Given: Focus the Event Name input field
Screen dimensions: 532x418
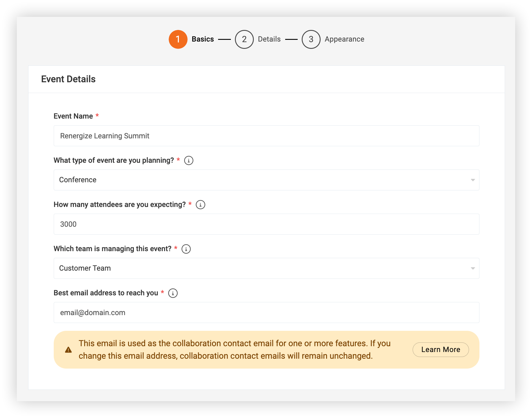Looking at the screenshot, I should click(266, 136).
